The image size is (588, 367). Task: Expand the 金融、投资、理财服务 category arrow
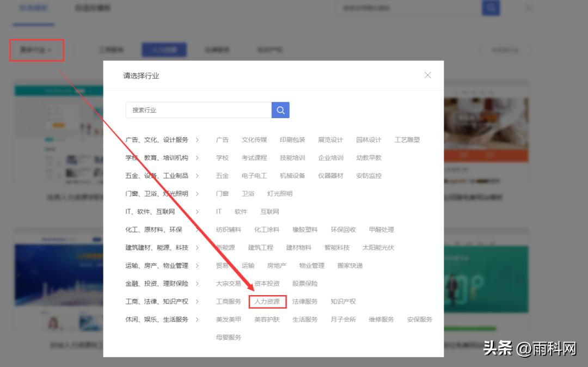click(197, 283)
